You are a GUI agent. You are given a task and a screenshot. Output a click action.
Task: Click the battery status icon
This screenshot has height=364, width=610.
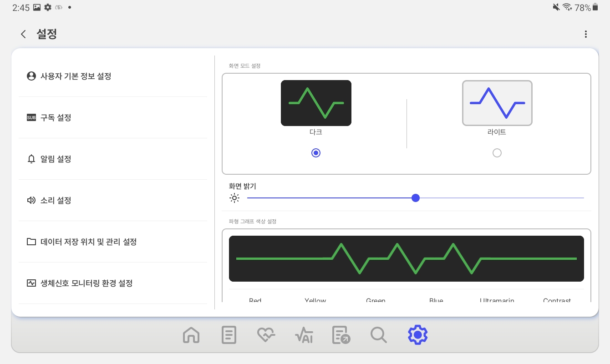tap(595, 7)
